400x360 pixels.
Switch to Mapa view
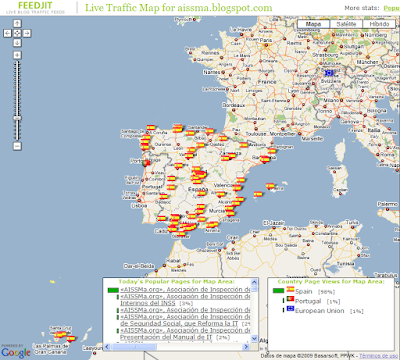click(x=313, y=24)
